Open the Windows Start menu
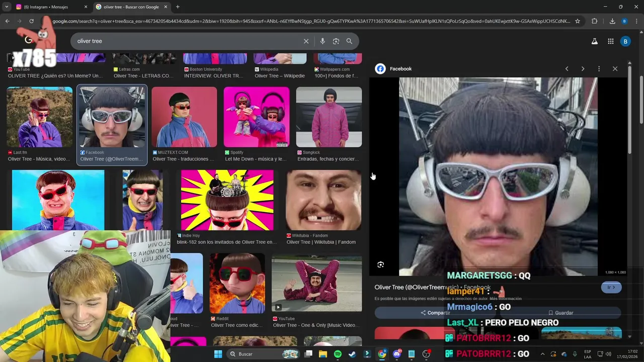This screenshot has height=362, width=644. click(x=218, y=354)
